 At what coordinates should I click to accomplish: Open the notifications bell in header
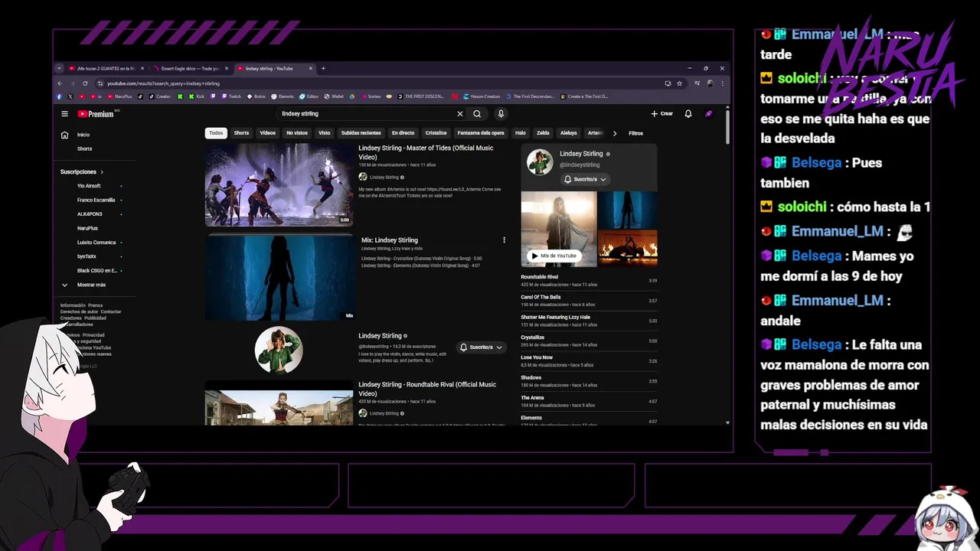[x=688, y=114]
